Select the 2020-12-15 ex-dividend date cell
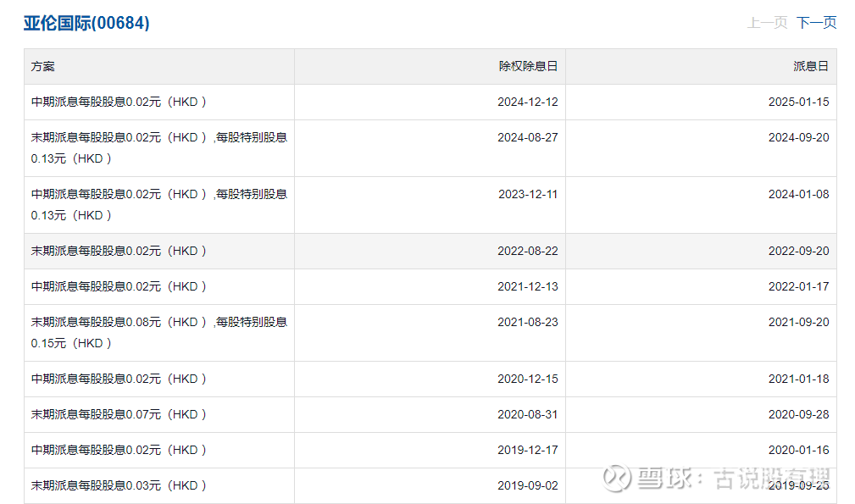 pos(528,379)
